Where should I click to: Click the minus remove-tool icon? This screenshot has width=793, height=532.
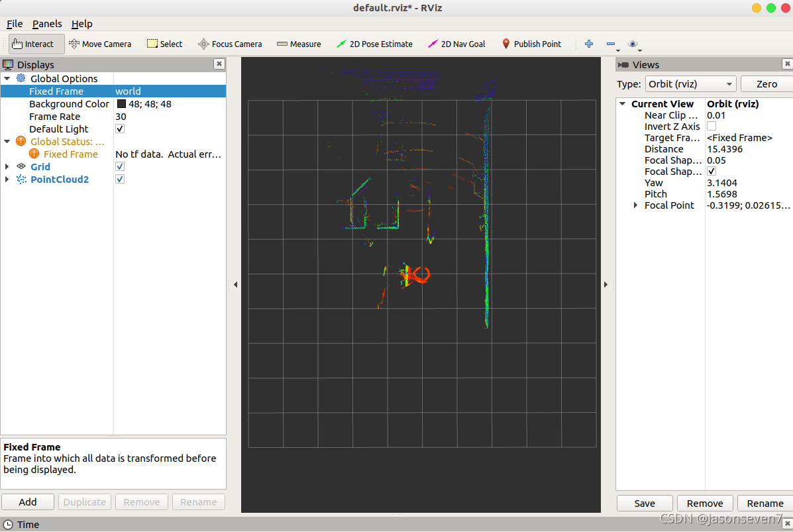pyautogui.click(x=610, y=44)
